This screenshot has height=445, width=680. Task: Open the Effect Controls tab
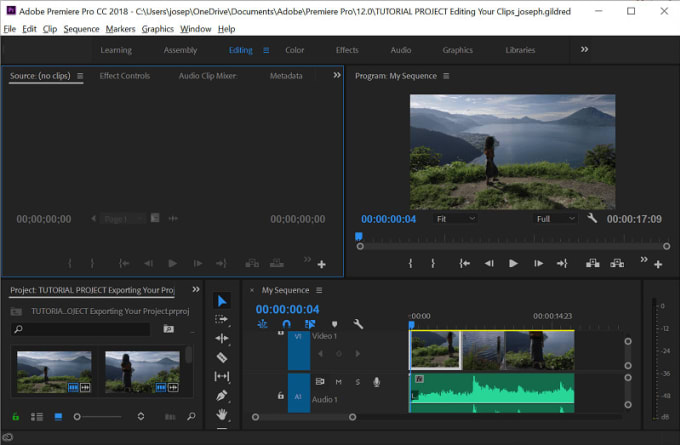coord(124,76)
